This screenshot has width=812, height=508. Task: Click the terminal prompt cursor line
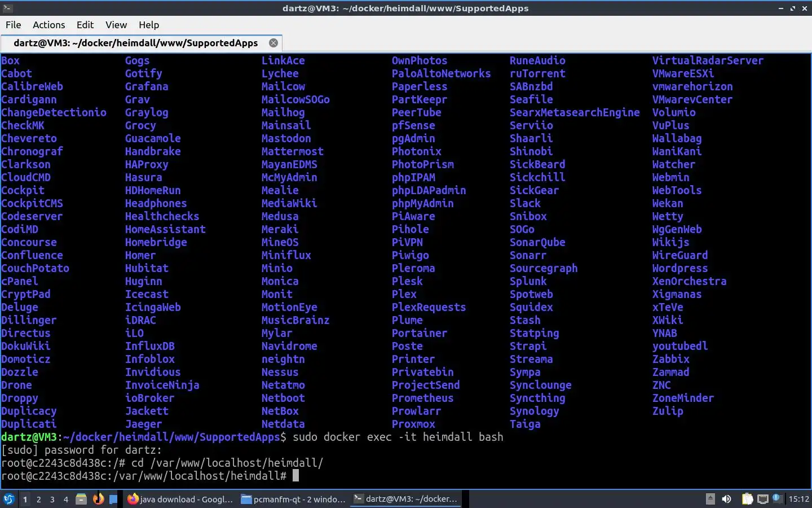[x=150, y=476]
